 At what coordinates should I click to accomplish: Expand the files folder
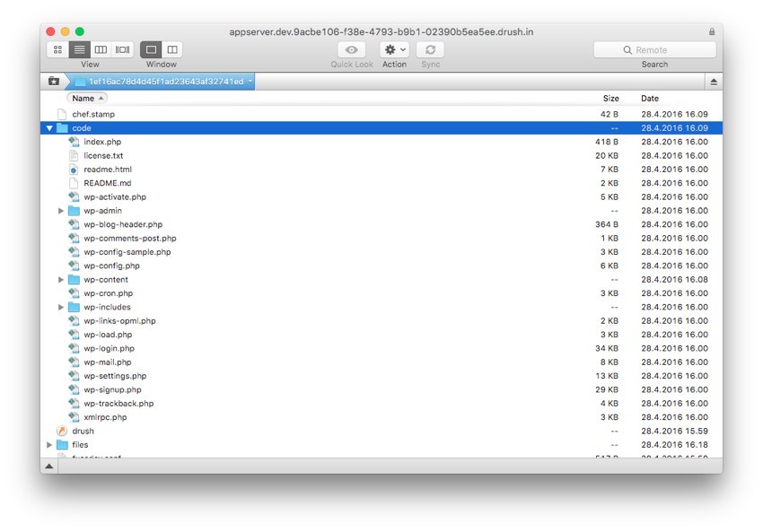[49, 445]
